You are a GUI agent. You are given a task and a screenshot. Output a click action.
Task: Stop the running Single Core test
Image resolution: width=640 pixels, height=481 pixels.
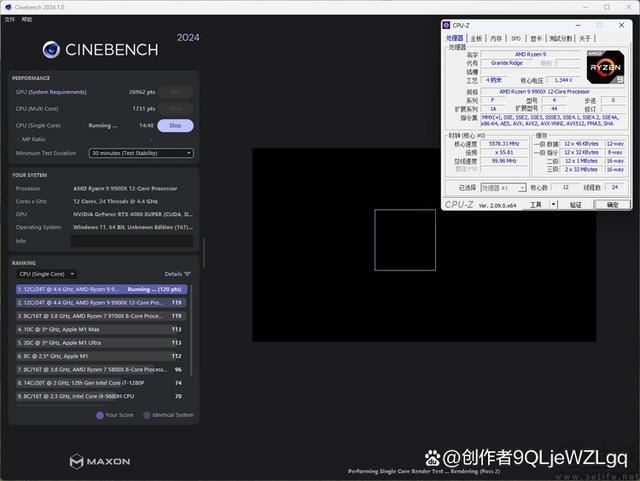[175, 126]
